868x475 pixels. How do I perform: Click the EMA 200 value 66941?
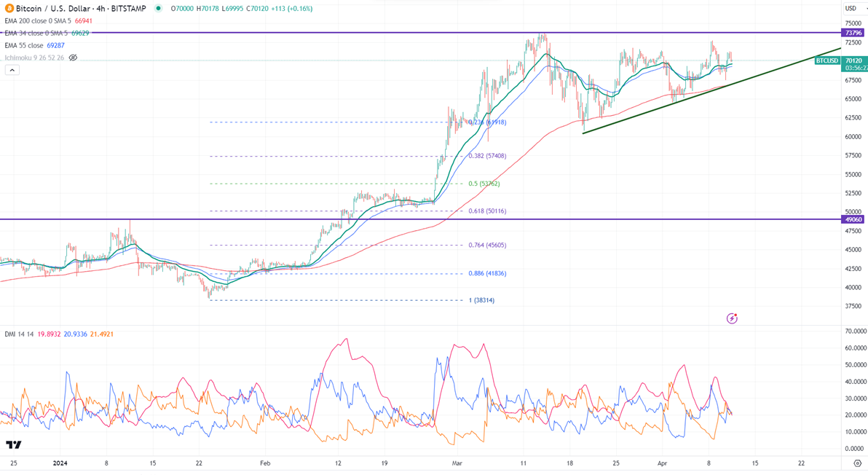tap(82, 21)
